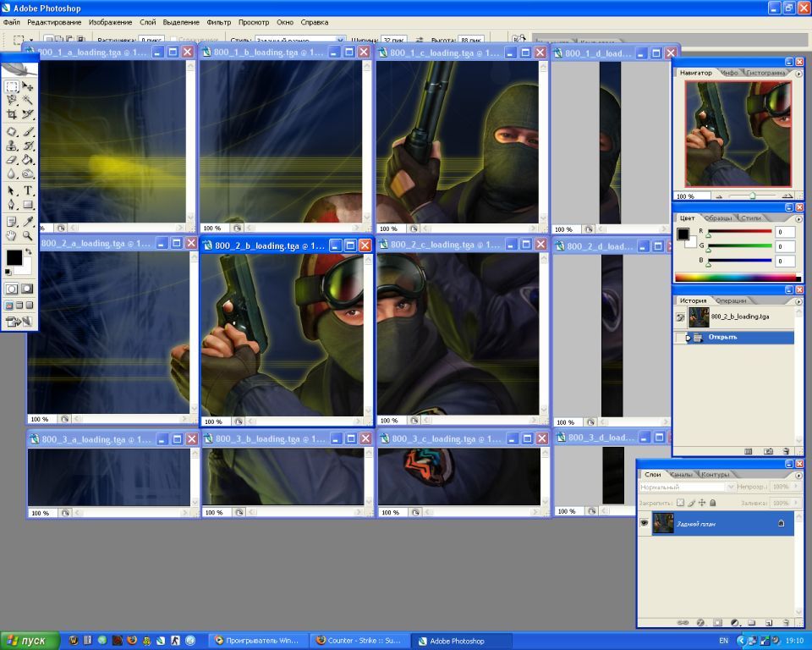Swap foreground and background colors

pos(29,251)
